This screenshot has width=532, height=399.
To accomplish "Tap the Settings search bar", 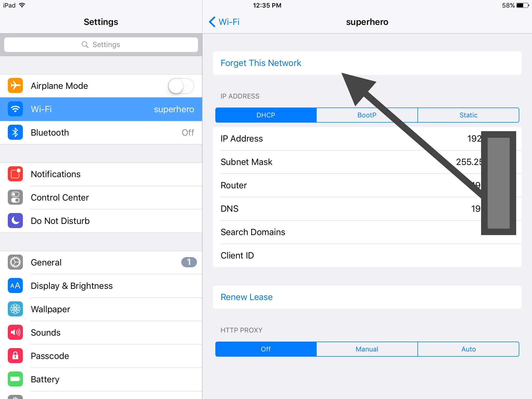I will coord(101,44).
